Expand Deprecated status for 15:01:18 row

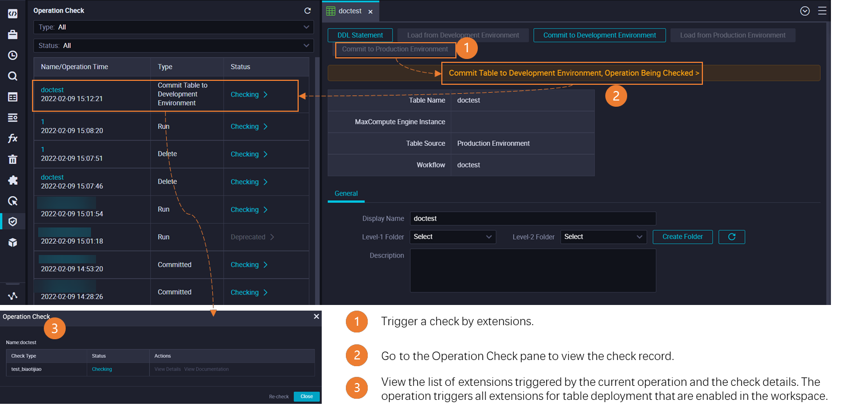coord(253,238)
